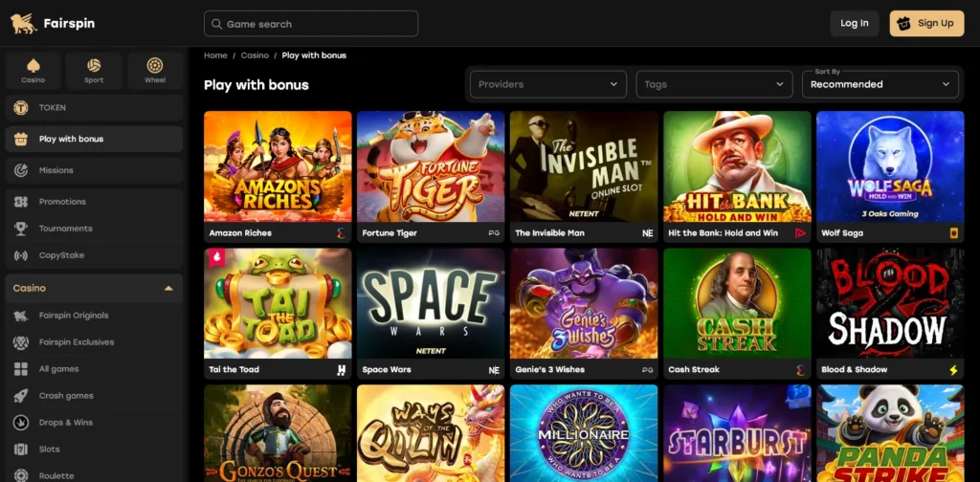
Task: Click the Fairspin lion logo
Action: click(x=24, y=24)
